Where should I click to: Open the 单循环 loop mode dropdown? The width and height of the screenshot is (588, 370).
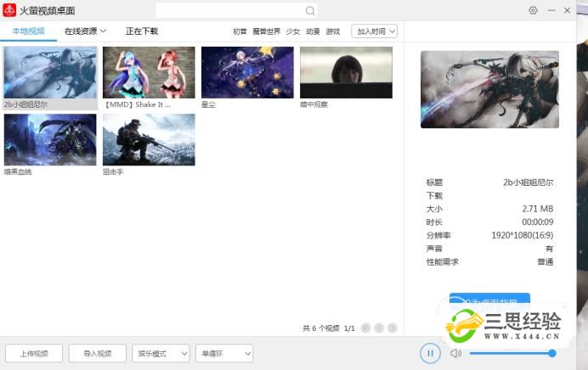click(x=223, y=353)
